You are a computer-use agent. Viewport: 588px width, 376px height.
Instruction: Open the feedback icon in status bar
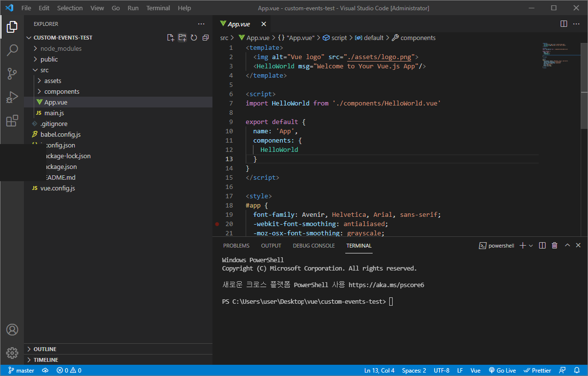pos(563,371)
